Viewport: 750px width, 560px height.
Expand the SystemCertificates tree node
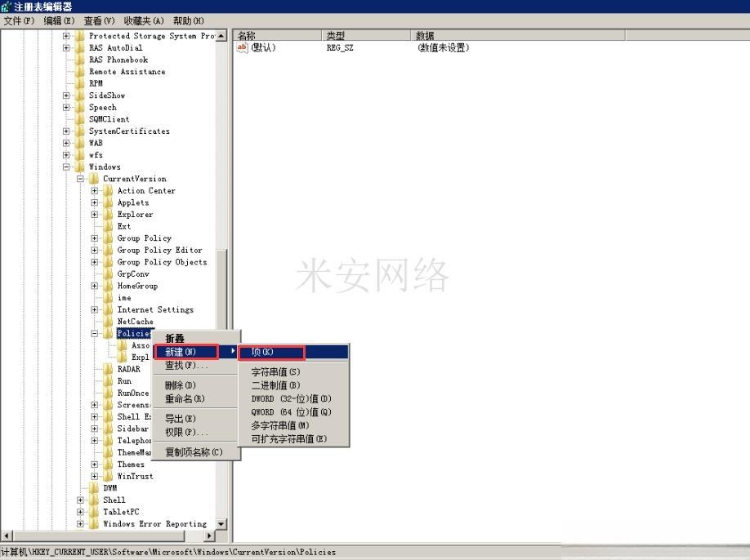(66, 131)
